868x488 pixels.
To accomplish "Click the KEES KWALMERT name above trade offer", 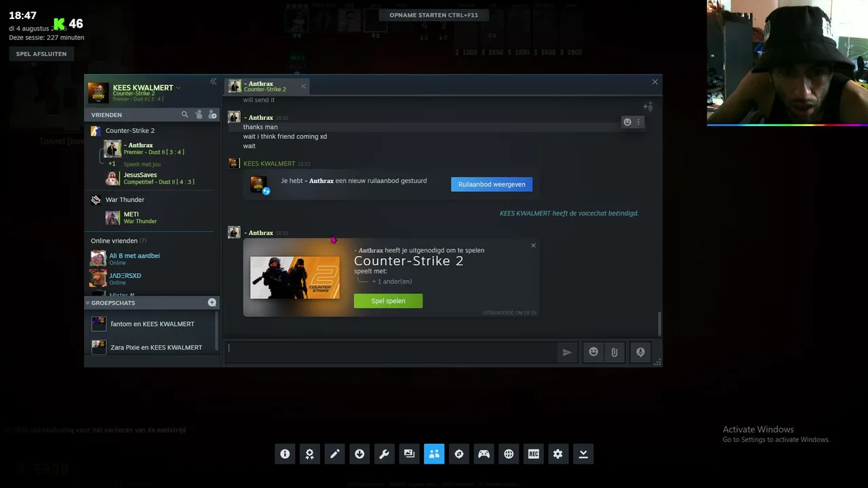I will tap(269, 163).
